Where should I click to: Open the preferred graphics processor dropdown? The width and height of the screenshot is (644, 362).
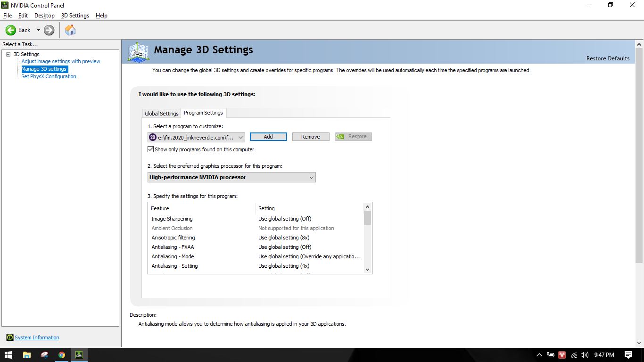coord(311,177)
